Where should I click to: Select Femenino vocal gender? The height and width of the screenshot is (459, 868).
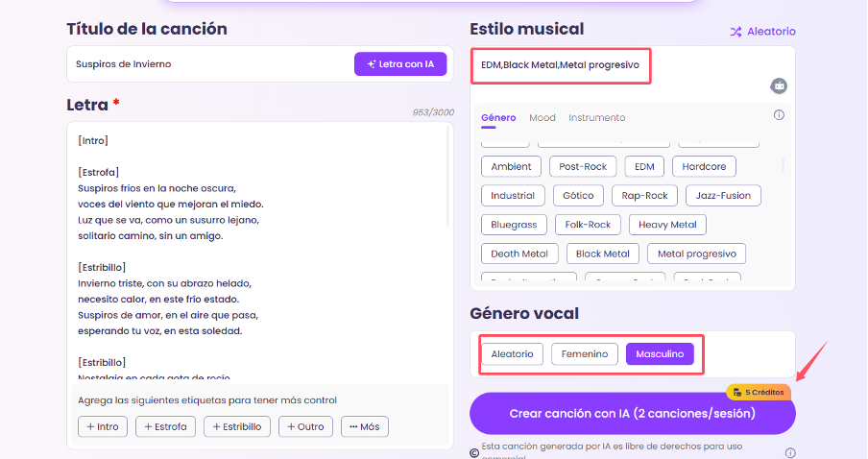tap(584, 354)
